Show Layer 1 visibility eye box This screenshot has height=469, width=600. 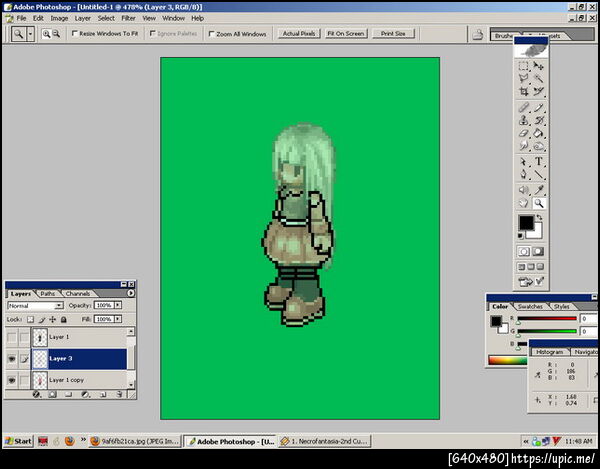point(12,337)
